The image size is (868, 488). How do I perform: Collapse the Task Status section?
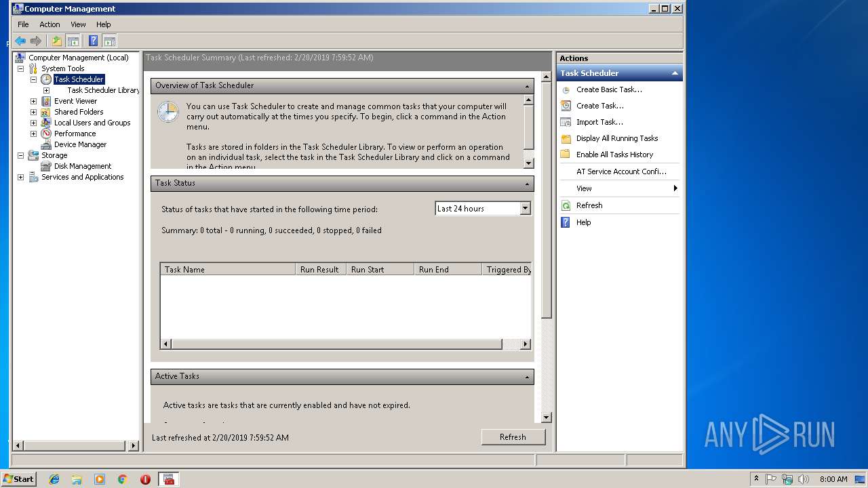tap(527, 184)
